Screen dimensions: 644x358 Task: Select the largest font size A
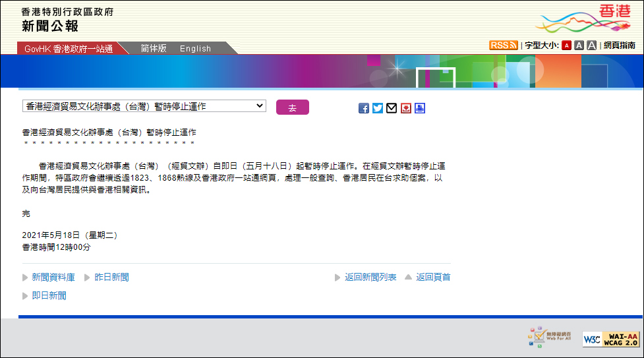[591, 45]
